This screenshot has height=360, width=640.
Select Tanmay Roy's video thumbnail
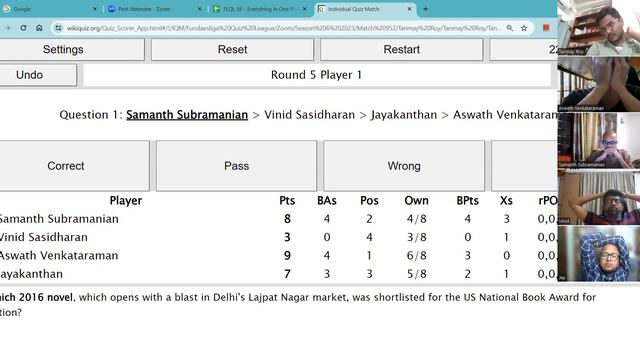pyautogui.click(x=599, y=27)
